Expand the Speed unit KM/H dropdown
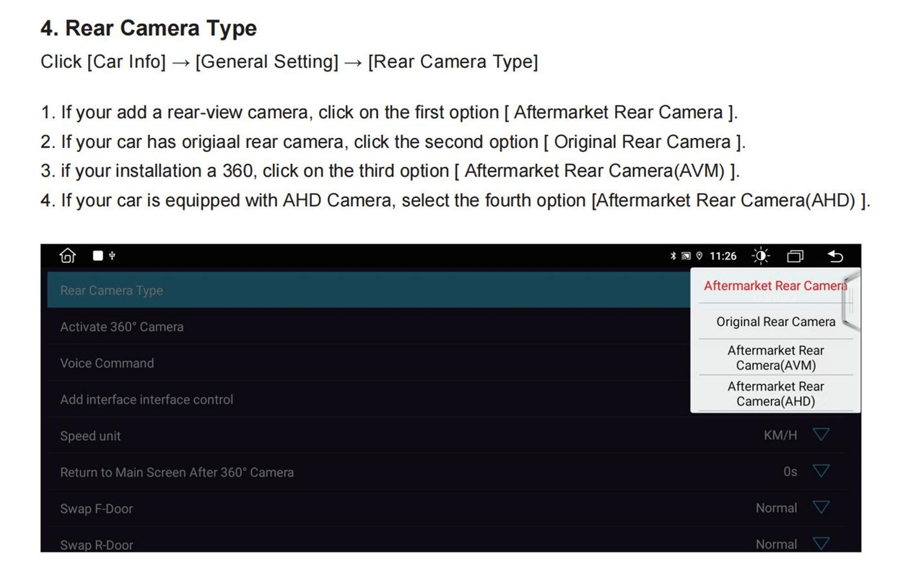This screenshot has width=924, height=578. pos(821,435)
